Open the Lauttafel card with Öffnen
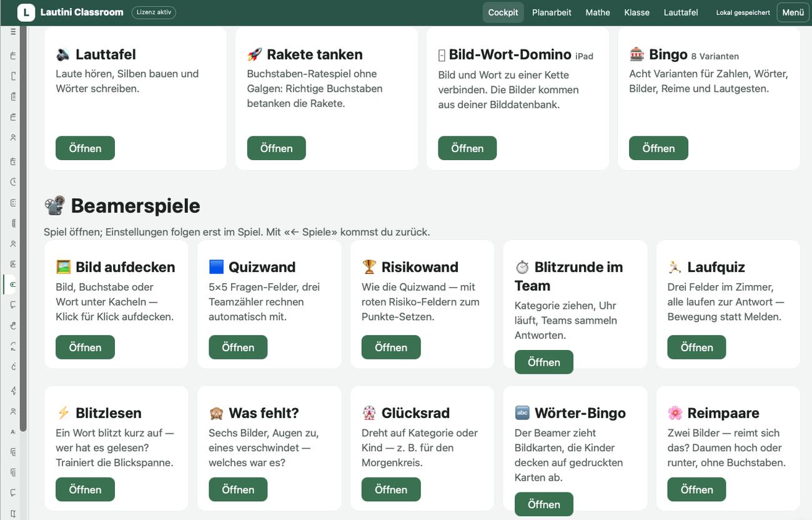The height and width of the screenshot is (520, 812). [x=85, y=148]
